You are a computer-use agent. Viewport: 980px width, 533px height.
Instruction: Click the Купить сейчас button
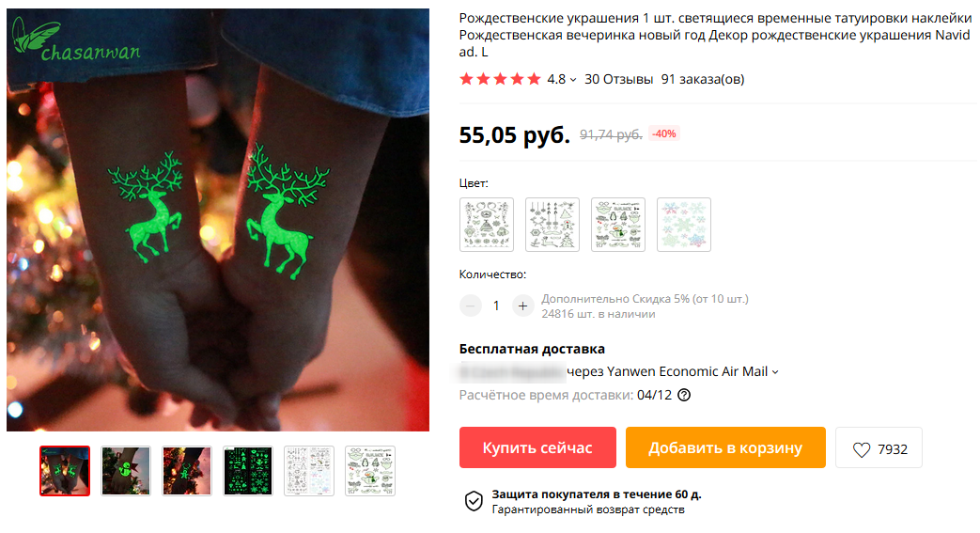pyautogui.click(x=537, y=447)
